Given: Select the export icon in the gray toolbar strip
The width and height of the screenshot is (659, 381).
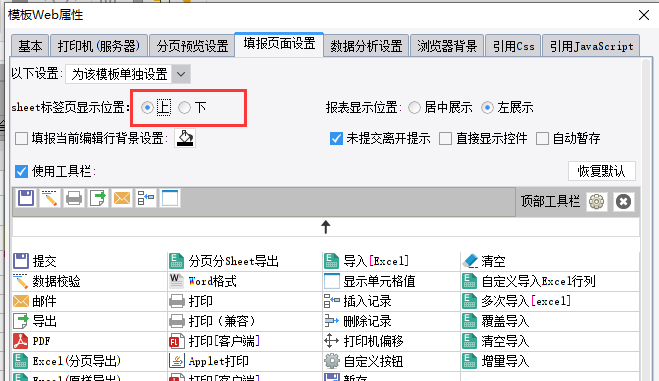Looking at the screenshot, I should pos(98,198).
